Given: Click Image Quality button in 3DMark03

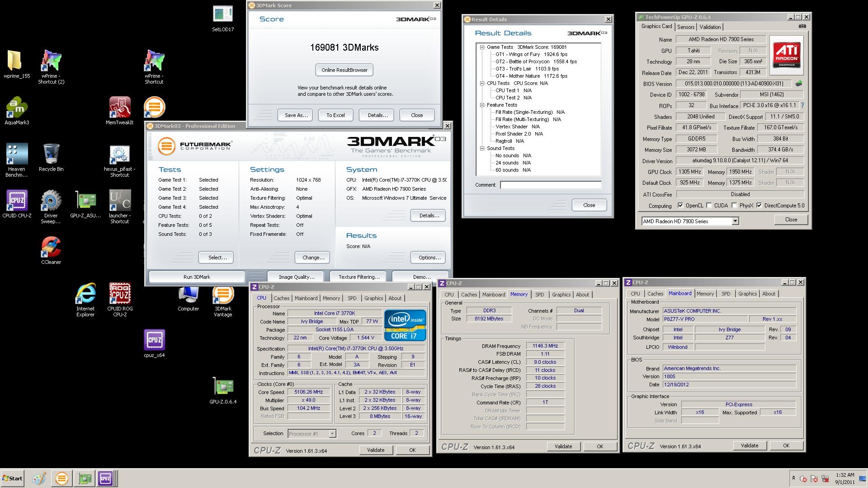Looking at the screenshot, I should [x=296, y=277].
